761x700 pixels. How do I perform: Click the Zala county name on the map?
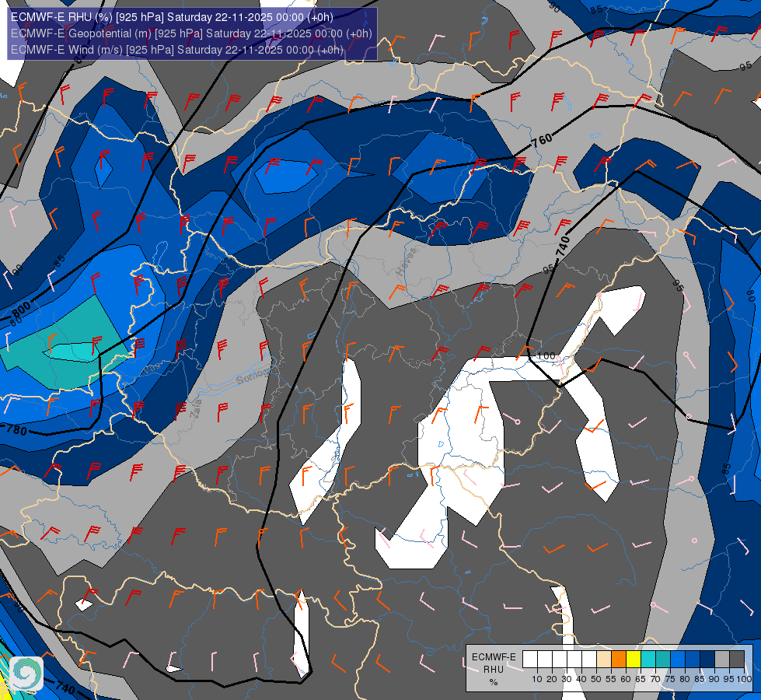click(197, 409)
